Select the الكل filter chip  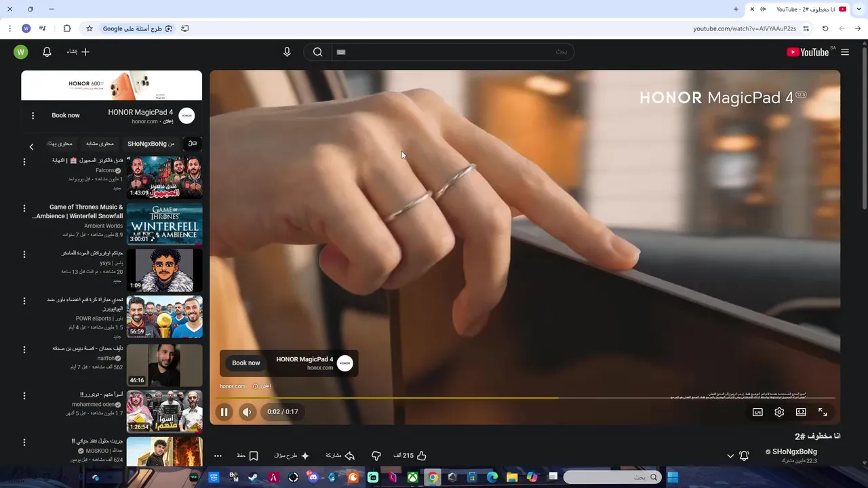pos(193,144)
